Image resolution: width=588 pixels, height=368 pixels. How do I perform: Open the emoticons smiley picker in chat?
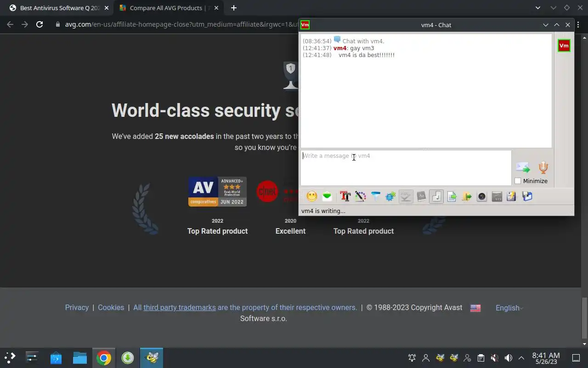click(312, 196)
